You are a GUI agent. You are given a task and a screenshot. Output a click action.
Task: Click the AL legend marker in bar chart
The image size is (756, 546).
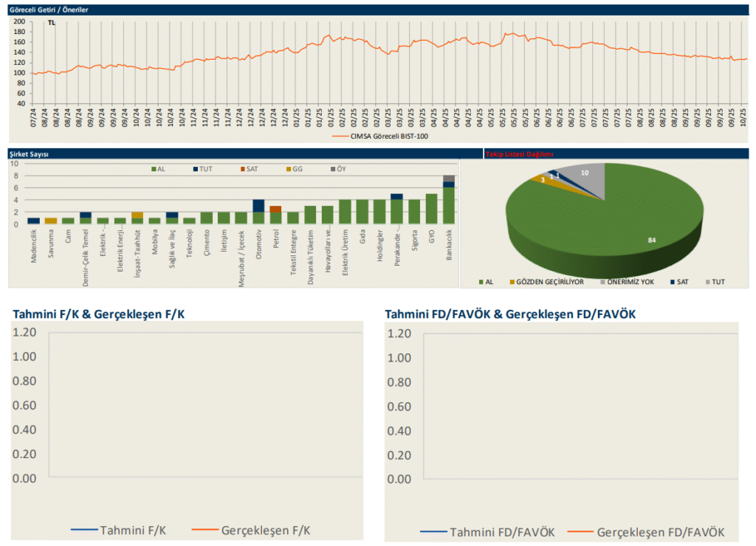pyautogui.click(x=154, y=169)
